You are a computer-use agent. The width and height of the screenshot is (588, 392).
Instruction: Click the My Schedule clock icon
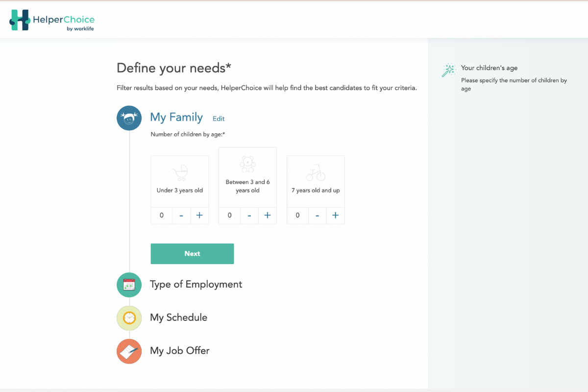[129, 318]
